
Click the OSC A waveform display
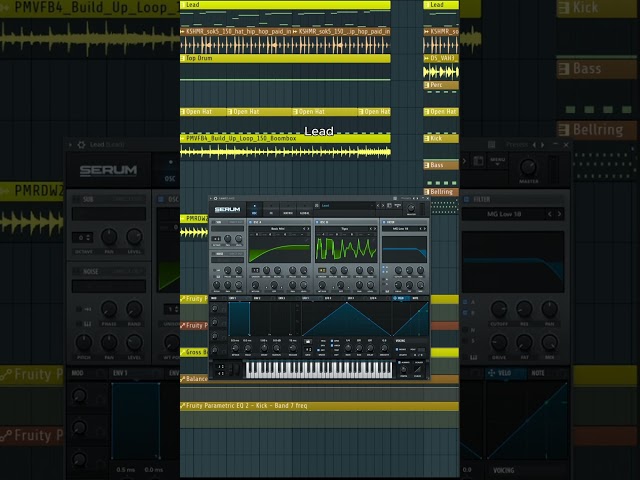tap(280, 250)
